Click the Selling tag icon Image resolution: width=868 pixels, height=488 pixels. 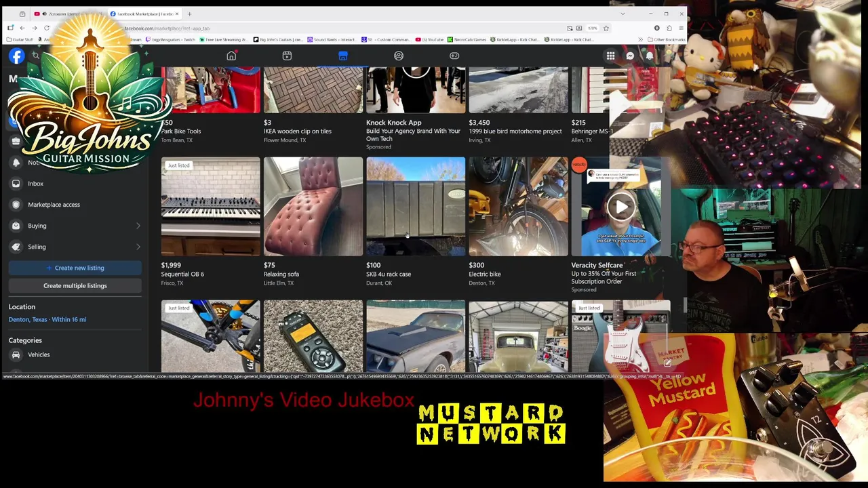(x=16, y=247)
